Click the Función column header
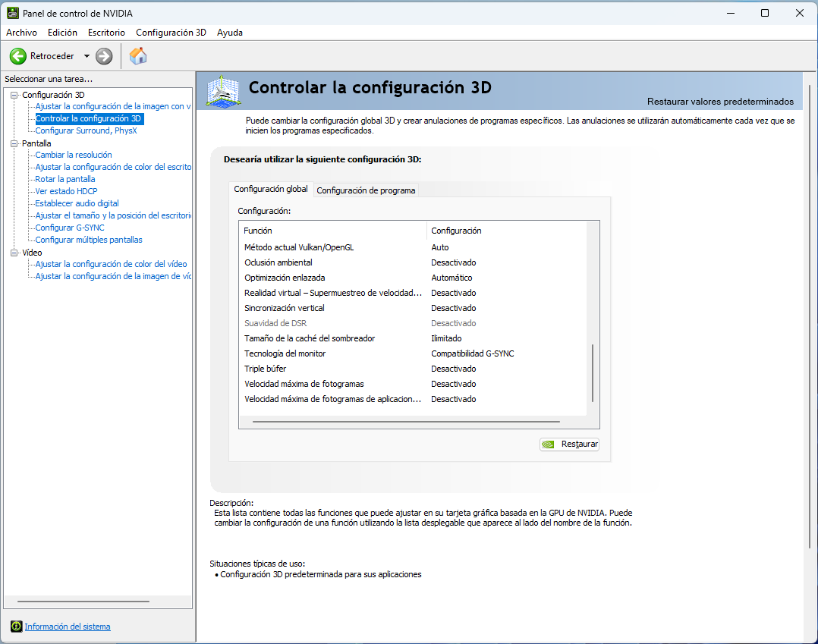818x644 pixels. pos(333,231)
